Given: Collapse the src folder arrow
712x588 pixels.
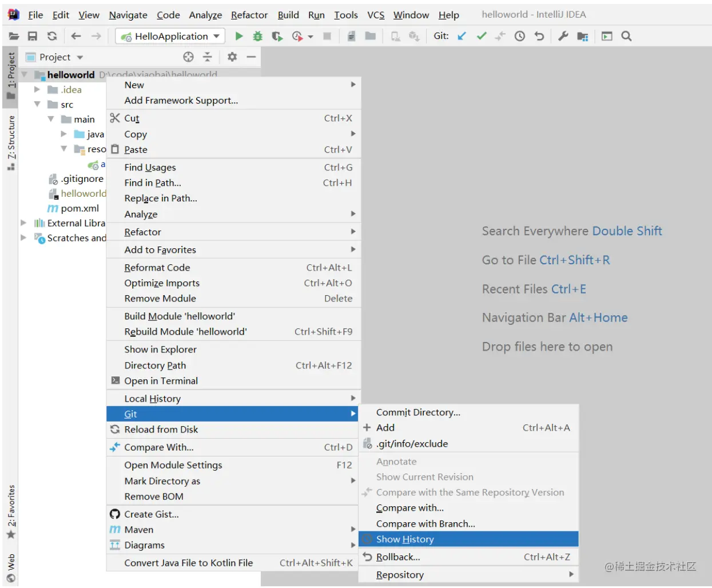Looking at the screenshot, I should click(x=37, y=104).
